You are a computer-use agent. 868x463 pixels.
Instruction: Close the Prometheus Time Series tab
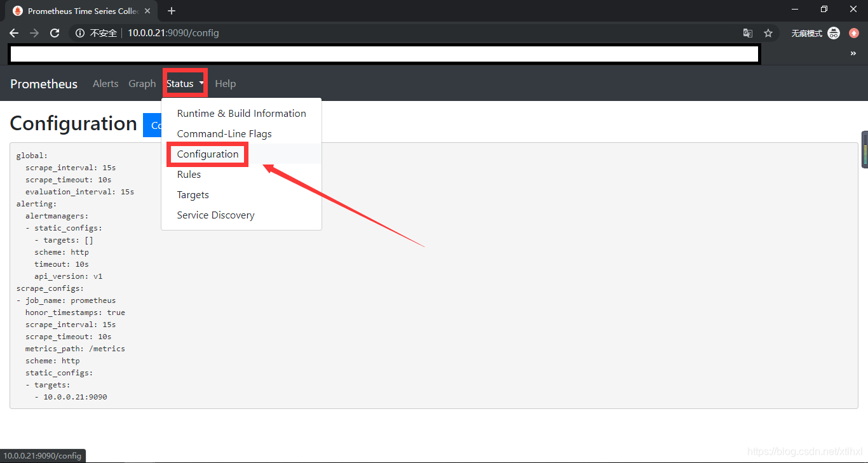point(147,11)
